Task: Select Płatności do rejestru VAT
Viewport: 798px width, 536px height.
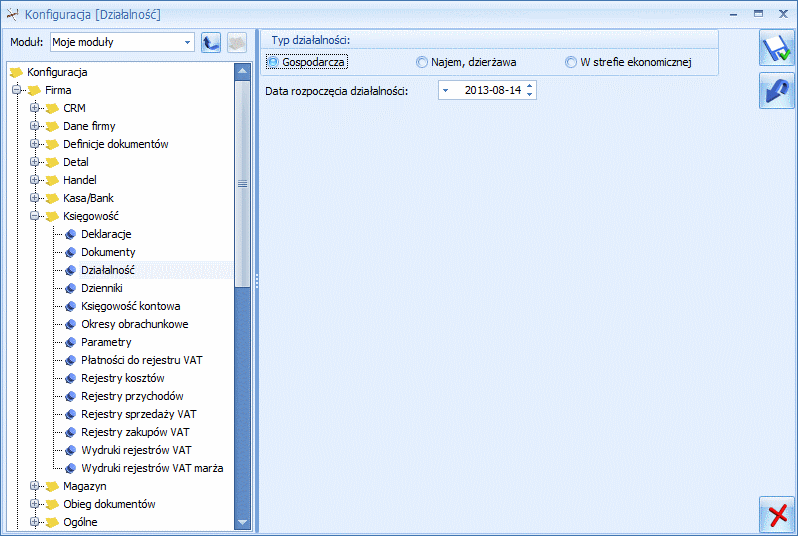Action: point(141,360)
